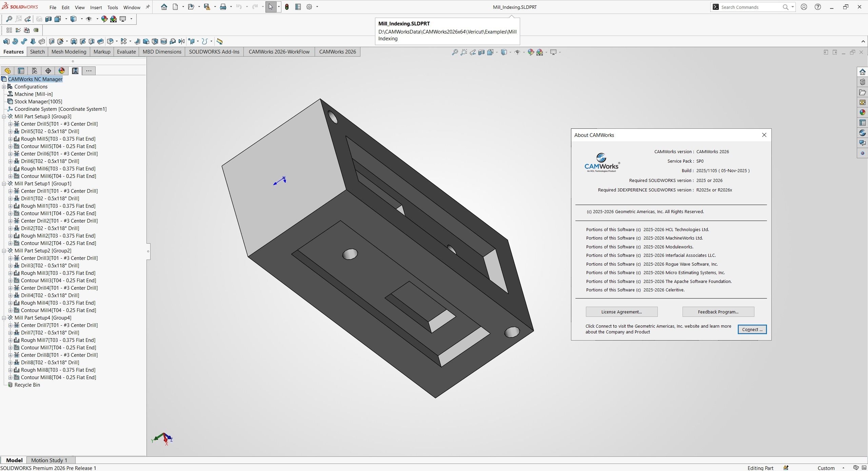Open the Tools menu

pos(112,7)
